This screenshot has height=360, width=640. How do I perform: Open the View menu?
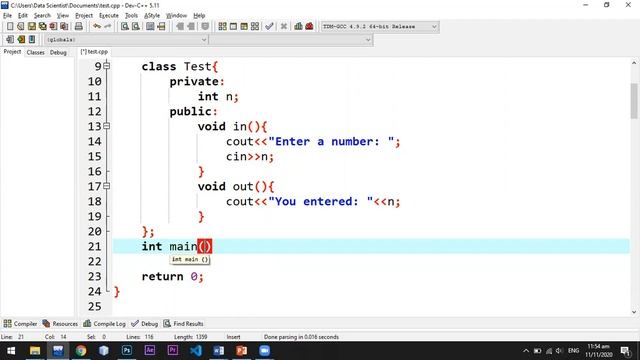pos(62,16)
